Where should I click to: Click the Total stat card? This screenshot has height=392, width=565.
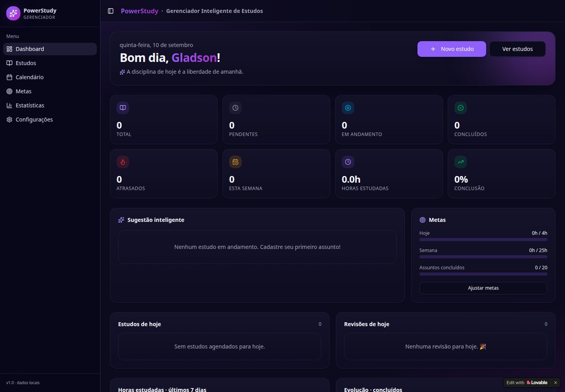(x=164, y=120)
